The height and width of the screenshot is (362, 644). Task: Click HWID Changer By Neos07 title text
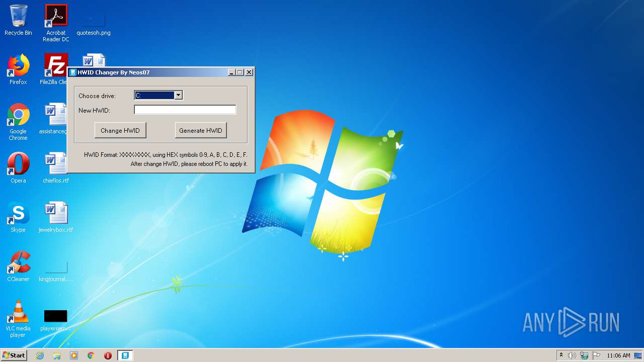coord(113,72)
